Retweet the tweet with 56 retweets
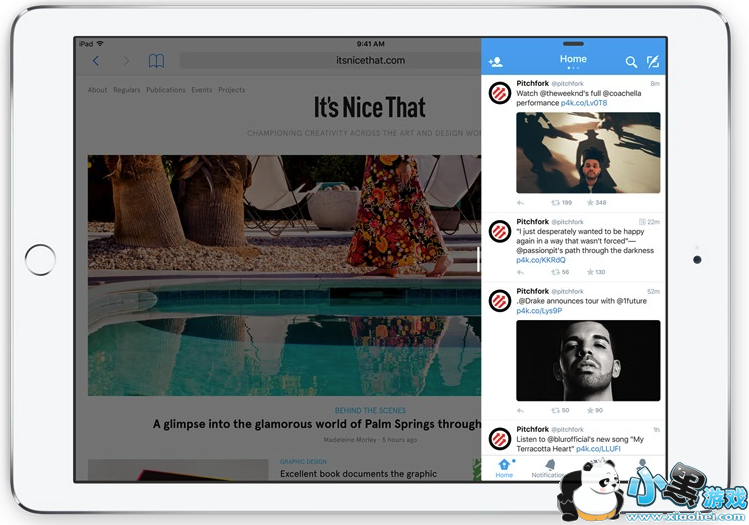The width and height of the screenshot is (749, 525). 560,272
